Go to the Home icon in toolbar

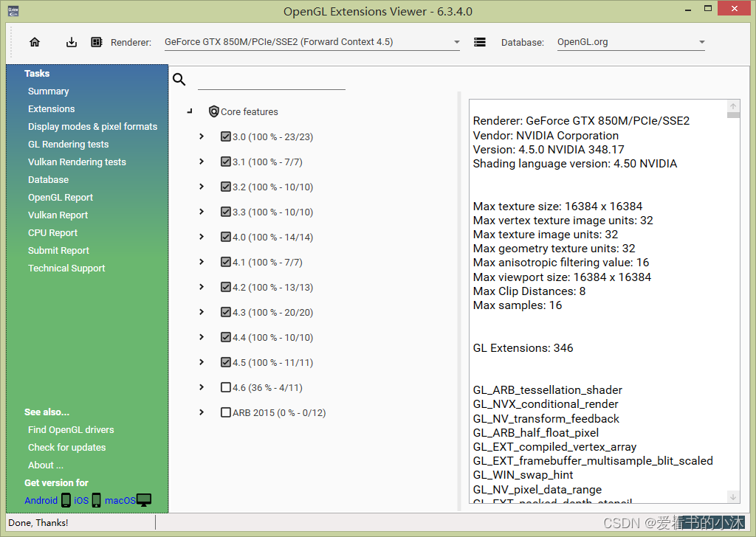35,42
